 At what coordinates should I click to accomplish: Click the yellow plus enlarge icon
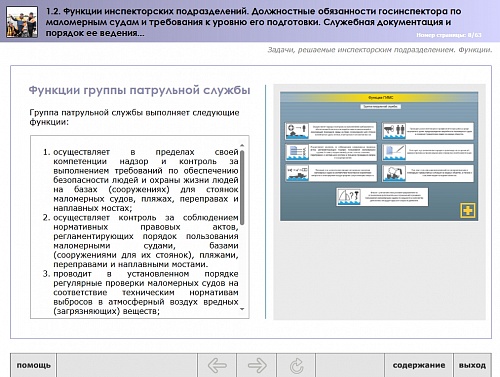(468, 210)
